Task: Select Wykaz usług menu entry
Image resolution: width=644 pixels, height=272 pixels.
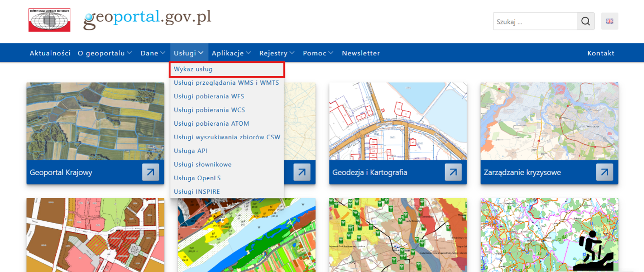Action: [x=227, y=69]
